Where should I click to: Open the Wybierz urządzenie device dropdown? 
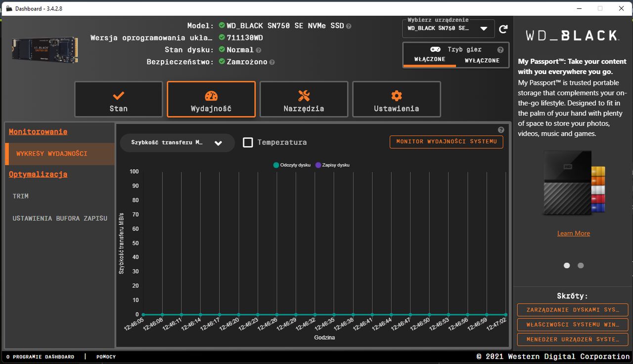pyautogui.click(x=450, y=29)
